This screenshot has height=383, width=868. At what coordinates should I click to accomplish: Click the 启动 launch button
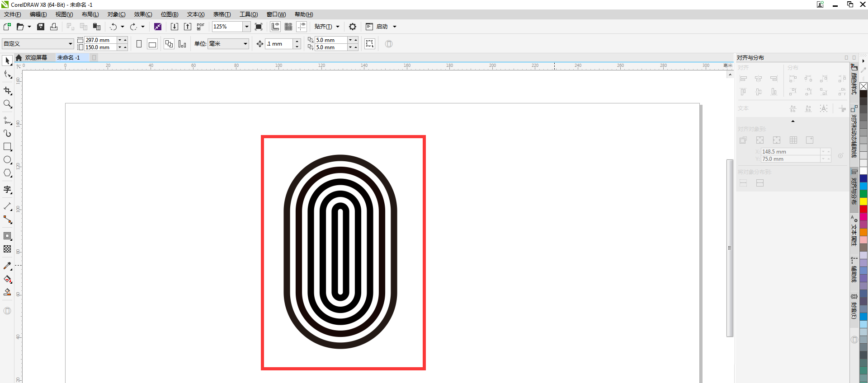pyautogui.click(x=382, y=27)
